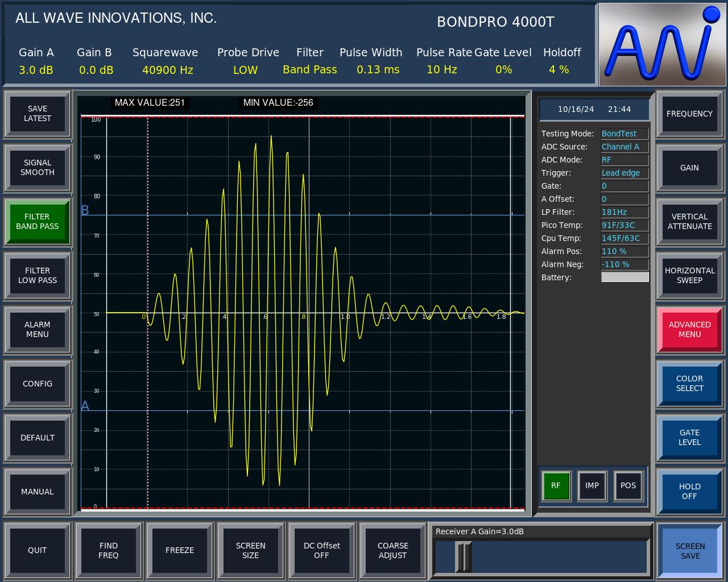Select IMP display mode
Image resolution: width=728 pixels, height=582 pixels.
point(592,485)
